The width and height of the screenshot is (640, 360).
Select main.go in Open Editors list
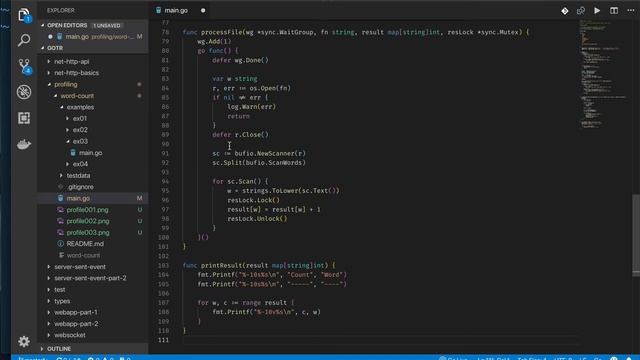[x=93, y=37]
